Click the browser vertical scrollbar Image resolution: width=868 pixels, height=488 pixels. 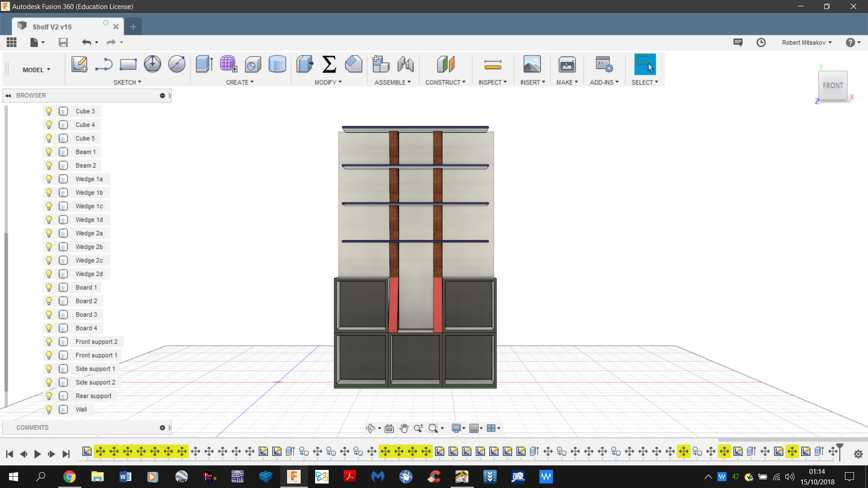point(6,312)
